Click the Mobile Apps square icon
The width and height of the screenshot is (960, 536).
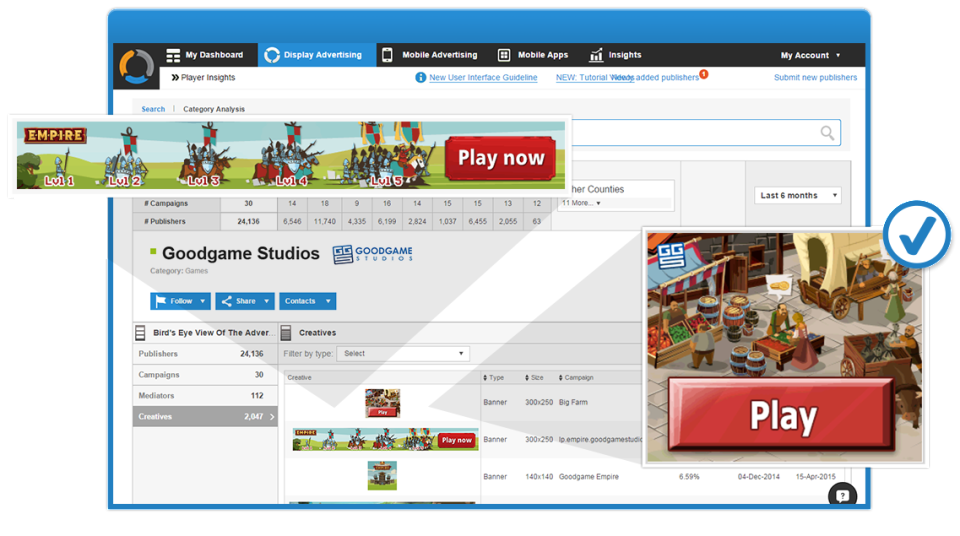pyautogui.click(x=504, y=55)
